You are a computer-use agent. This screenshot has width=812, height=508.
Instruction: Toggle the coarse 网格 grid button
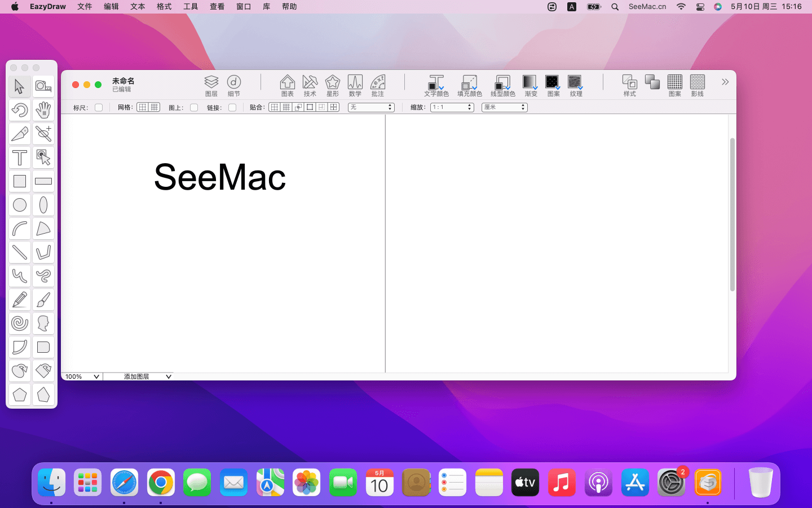coord(143,107)
